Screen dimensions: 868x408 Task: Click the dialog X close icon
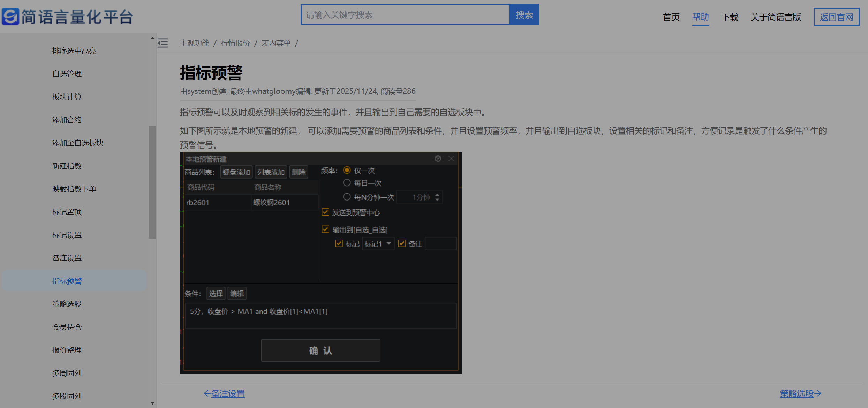point(451,159)
